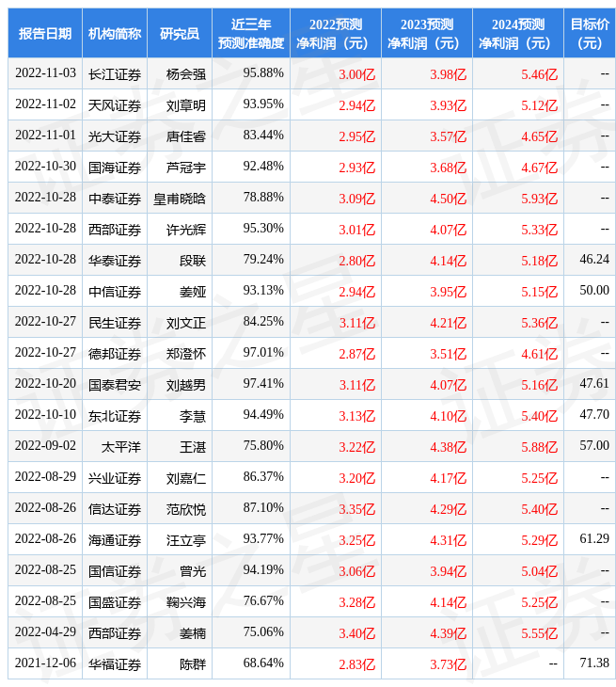Click the 报告日期 column header

coord(44,33)
